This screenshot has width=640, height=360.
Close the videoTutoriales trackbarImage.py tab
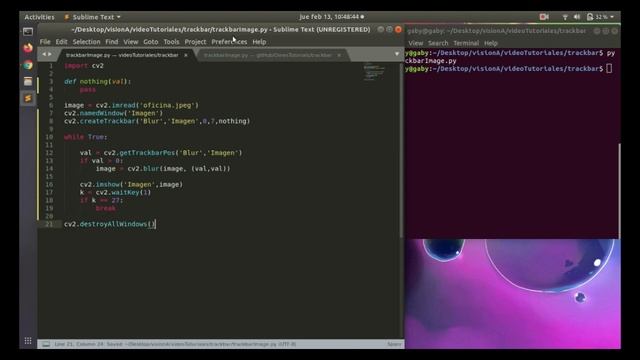click(x=186, y=55)
